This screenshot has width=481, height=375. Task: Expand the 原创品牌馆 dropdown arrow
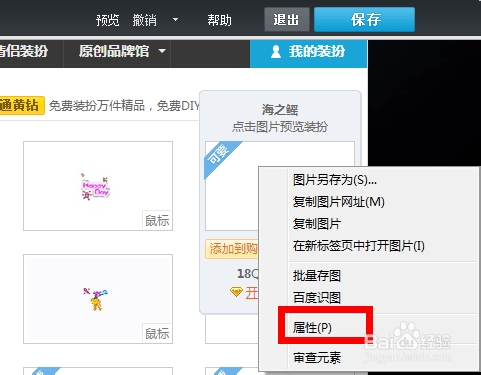pyautogui.click(x=162, y=51)
